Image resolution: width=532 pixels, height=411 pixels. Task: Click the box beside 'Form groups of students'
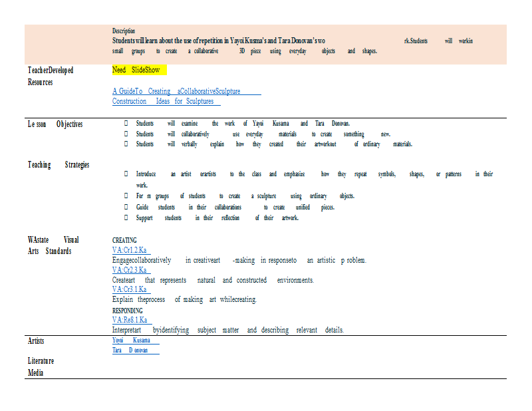[x=126, y=196]
